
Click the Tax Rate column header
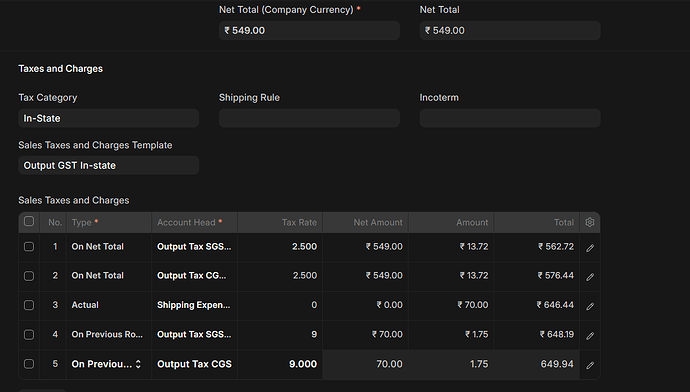[x=280, y=223]
